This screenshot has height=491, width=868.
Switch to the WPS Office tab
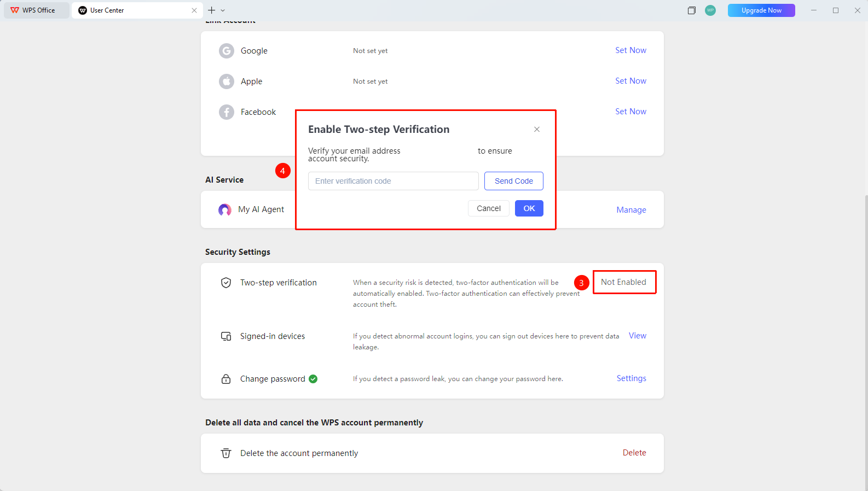coord(37,10)
